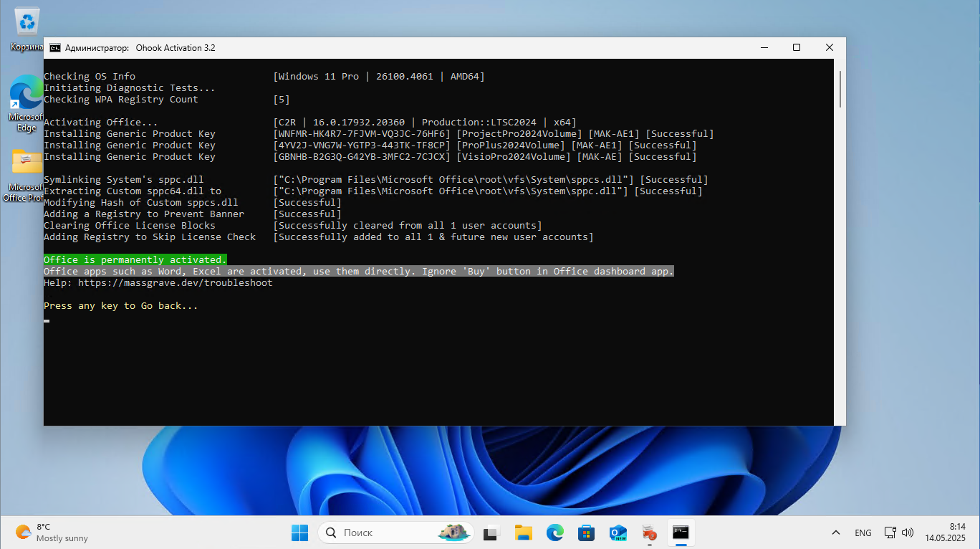
Task: Click 'Extracting Custom sppc64.dll to' label
Action: coord(133,191)
